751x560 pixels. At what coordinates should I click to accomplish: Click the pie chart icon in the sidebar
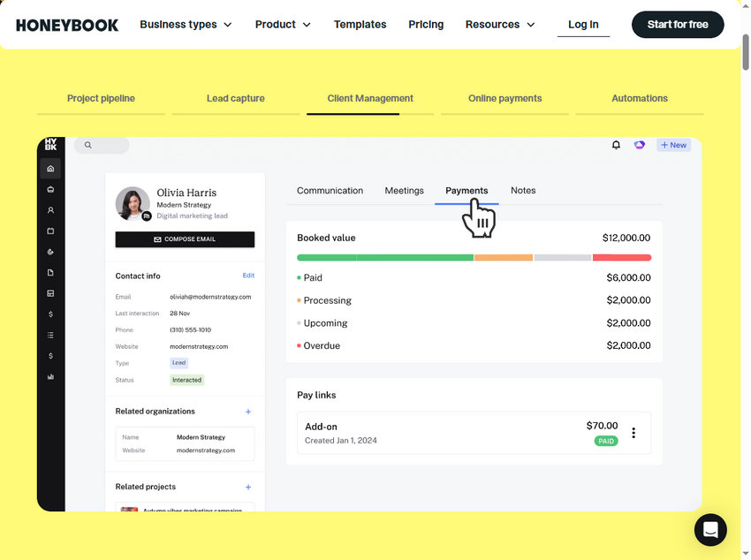click(x=50, y=252)
